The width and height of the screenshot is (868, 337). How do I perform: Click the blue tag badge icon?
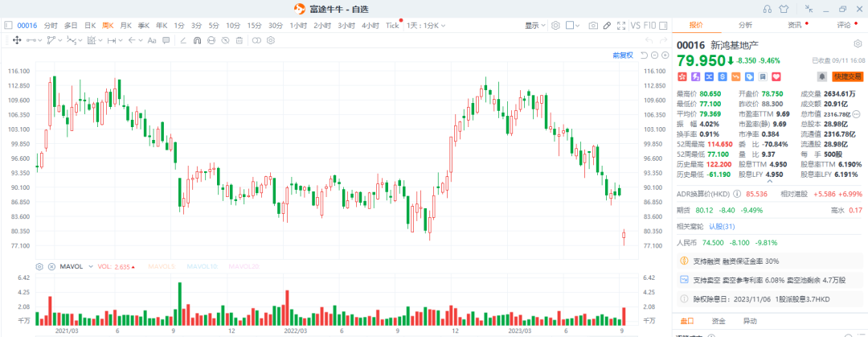tap(750, 76)
